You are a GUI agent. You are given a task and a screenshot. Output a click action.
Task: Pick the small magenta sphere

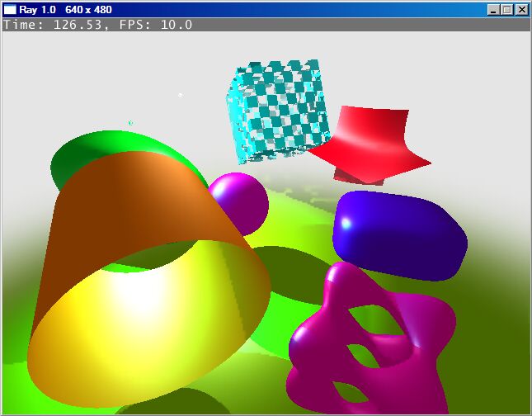tap(239, 200)
